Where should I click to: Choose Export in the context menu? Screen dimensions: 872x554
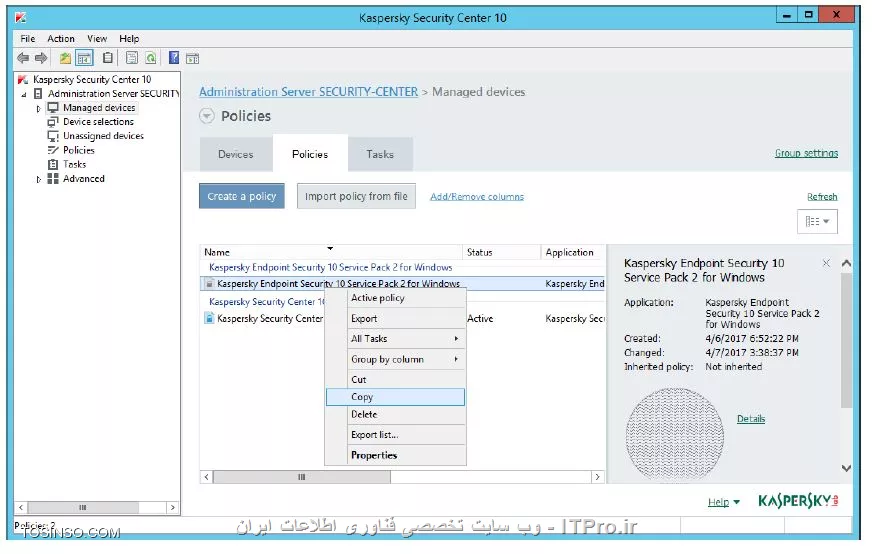395,319
